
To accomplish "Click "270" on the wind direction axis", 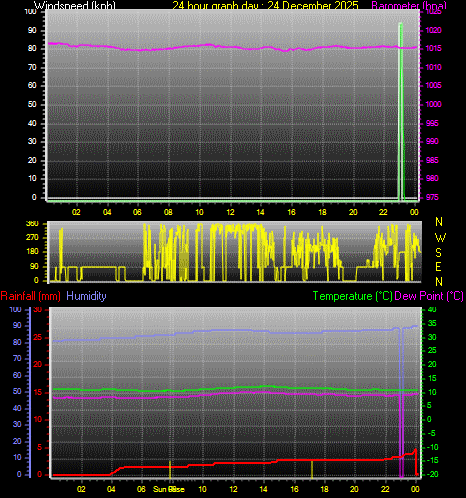I will pyautogui.click(x=32, y=237).
